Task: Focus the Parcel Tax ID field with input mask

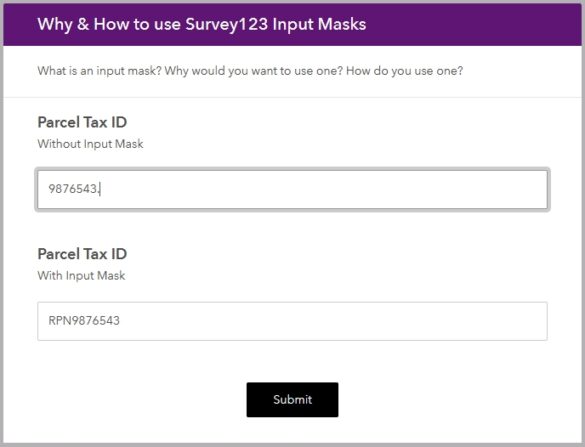Action: [x=292, y=321]
